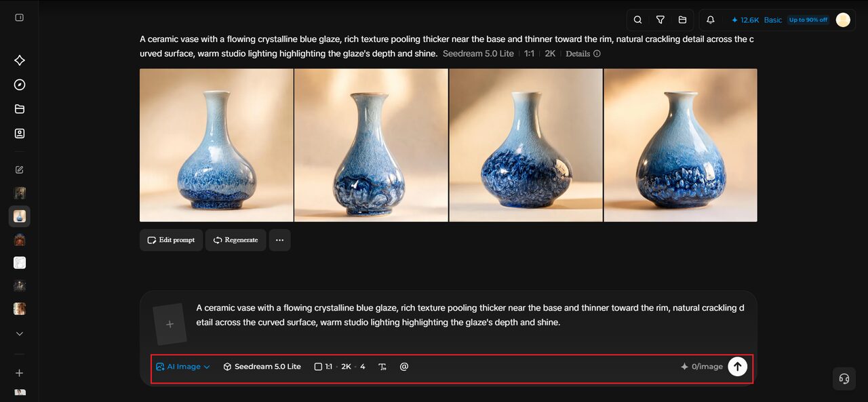Open the more options ellipsis button

click(x=279, y=240)
